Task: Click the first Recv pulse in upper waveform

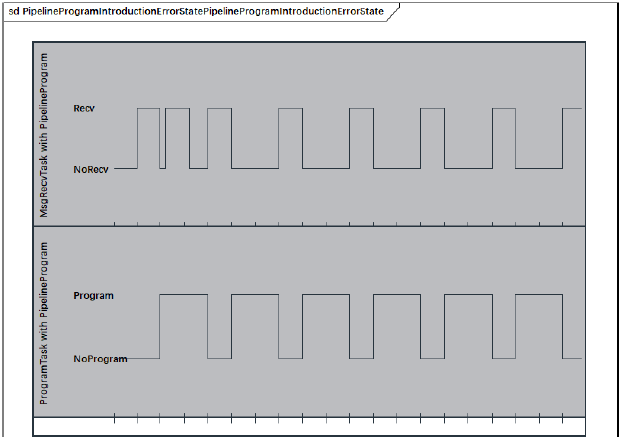Action: click(x=148, y=108)
